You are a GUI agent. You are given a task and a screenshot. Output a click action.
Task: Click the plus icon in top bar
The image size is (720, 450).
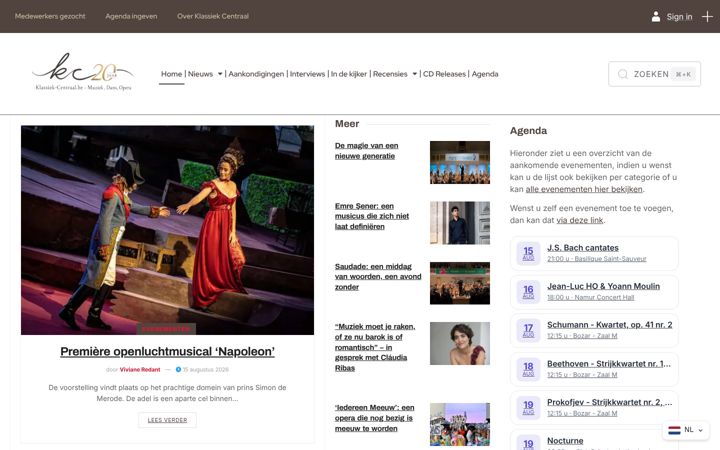pyautogui.click(x=707, y=17)
